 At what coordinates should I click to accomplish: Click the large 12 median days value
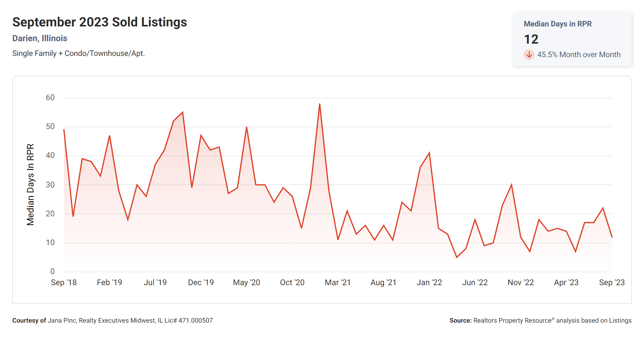(x=531, y=39)
